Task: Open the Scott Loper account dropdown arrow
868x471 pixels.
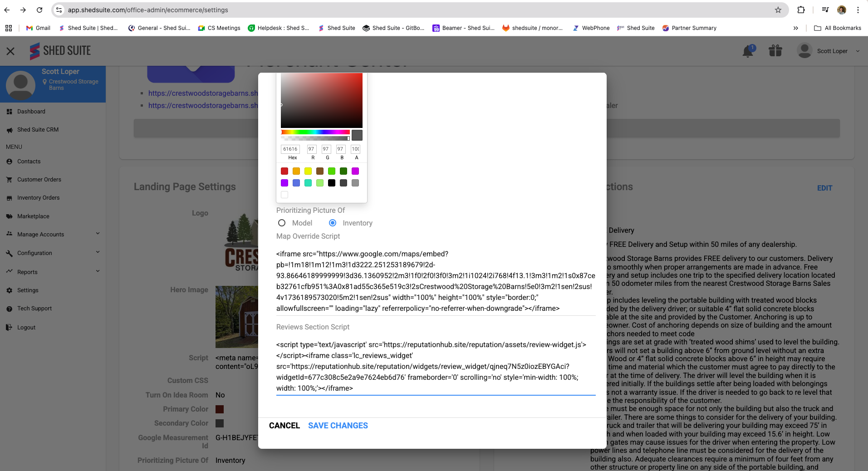Action: point(858,51)
